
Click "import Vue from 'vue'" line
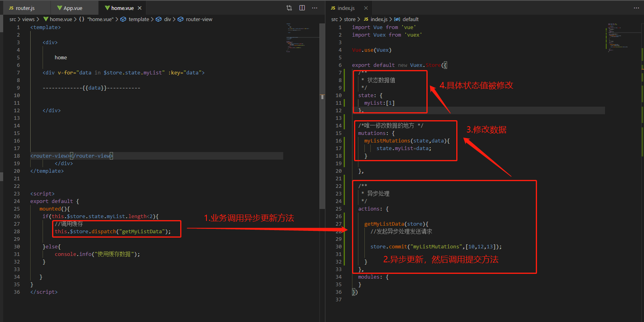(384, 27)
